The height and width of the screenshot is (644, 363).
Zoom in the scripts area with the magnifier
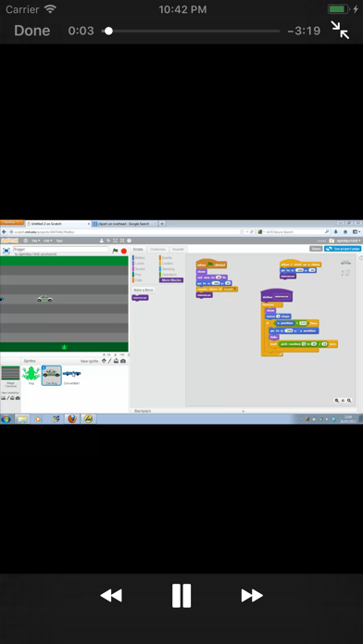[349, 401]
